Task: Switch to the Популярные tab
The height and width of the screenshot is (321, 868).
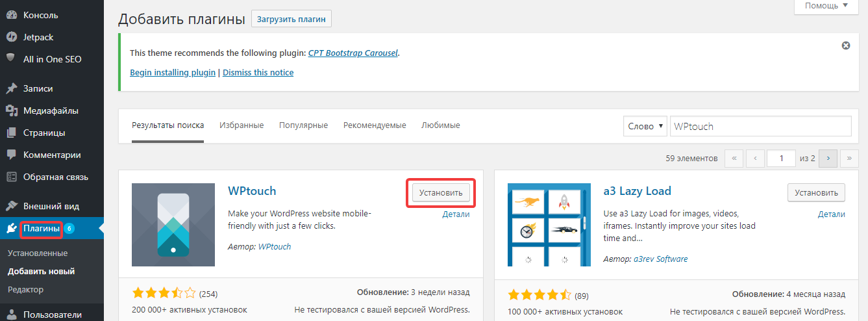Action: pyautogui.click(x=303, y=125)
